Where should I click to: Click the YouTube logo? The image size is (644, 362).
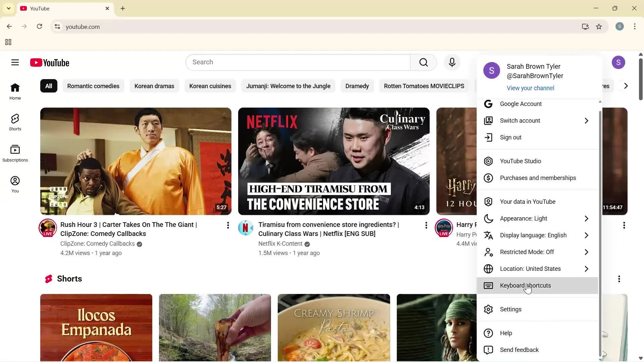coord(50,63)
